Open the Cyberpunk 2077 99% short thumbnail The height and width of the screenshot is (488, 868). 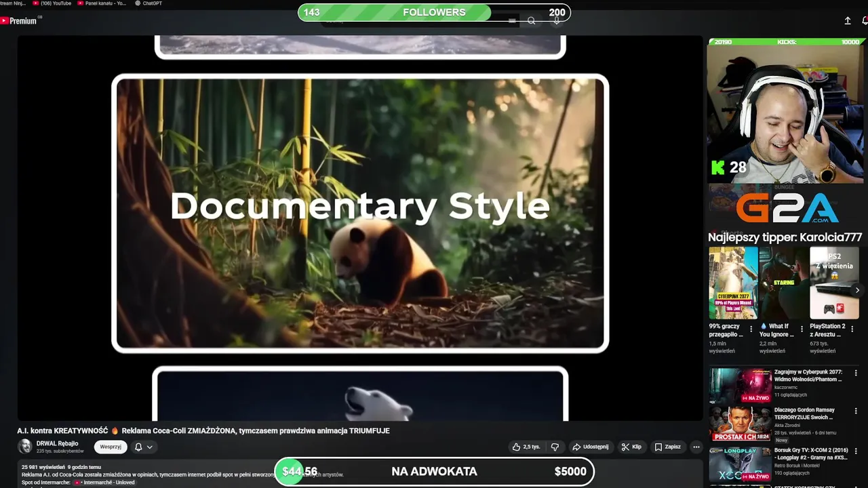tap(733, 283)
